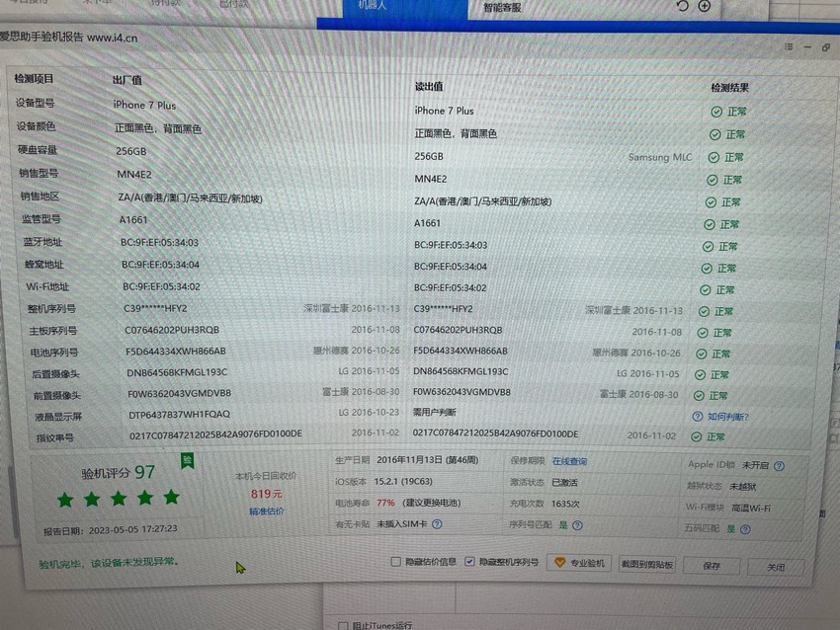Click the green 验 badge near the score

188,461
